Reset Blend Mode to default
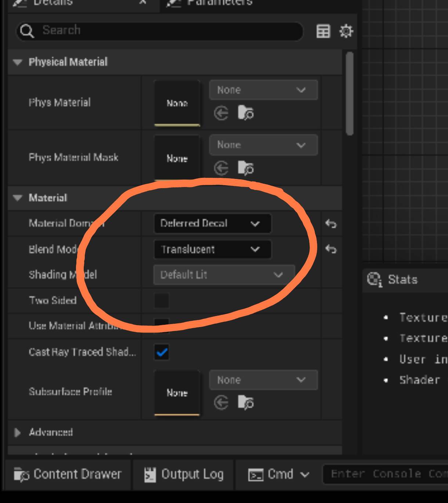This screenshot has width=448, height=503. click(x=331, y=249)
